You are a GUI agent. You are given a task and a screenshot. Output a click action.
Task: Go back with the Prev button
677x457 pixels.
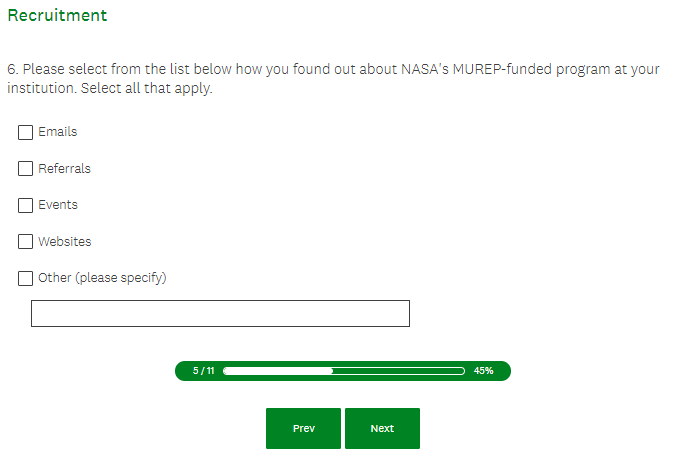(x=303, y=428)
